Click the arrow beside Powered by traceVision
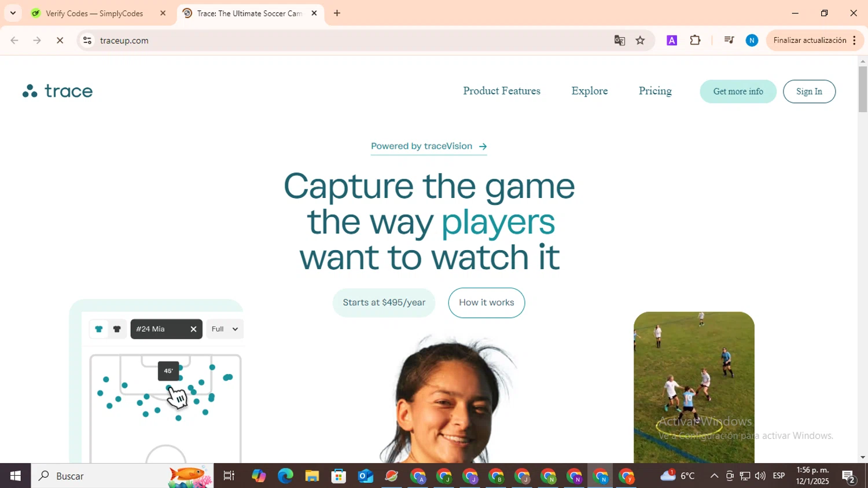This screenshot has height=488, width=868. tap(483, 146)
